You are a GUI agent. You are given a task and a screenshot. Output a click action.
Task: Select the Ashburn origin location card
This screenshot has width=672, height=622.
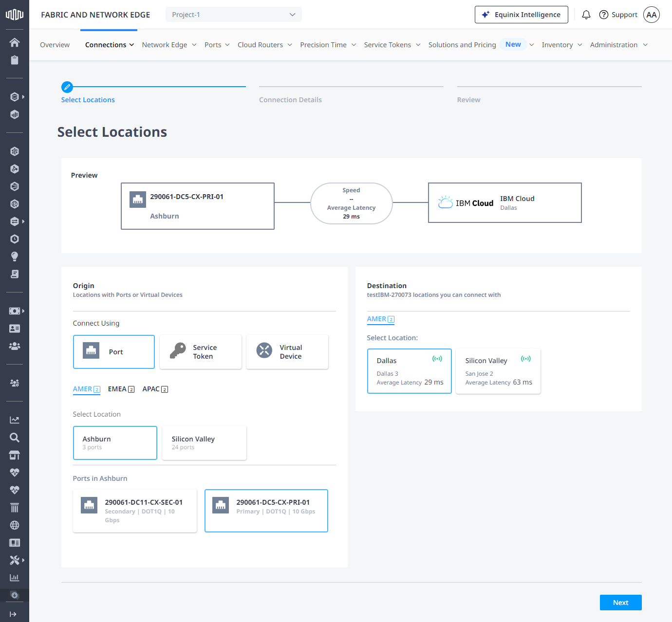pos(115,443)
